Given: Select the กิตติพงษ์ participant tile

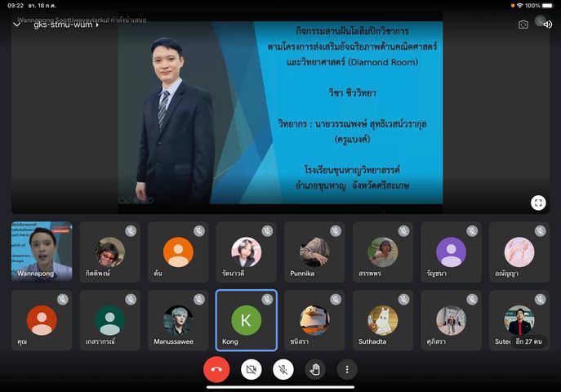Looking at the screenshot, I should (x=110, y=252).
